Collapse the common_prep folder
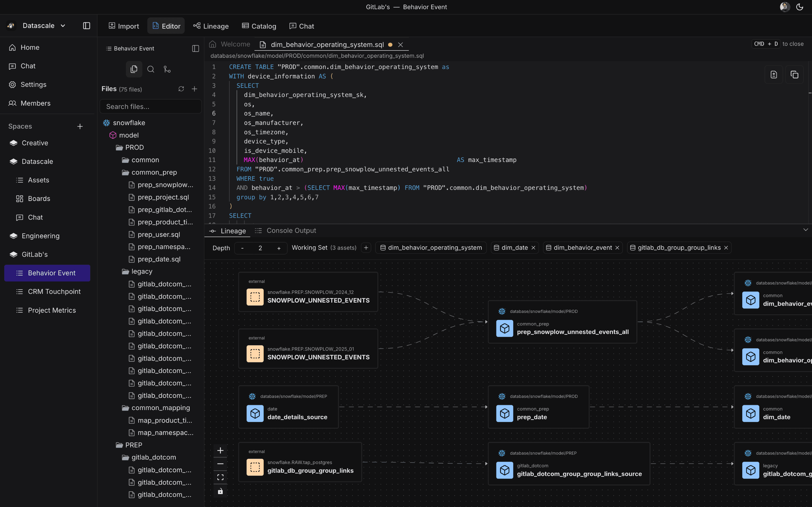812x507 pixels. point(154,172)
